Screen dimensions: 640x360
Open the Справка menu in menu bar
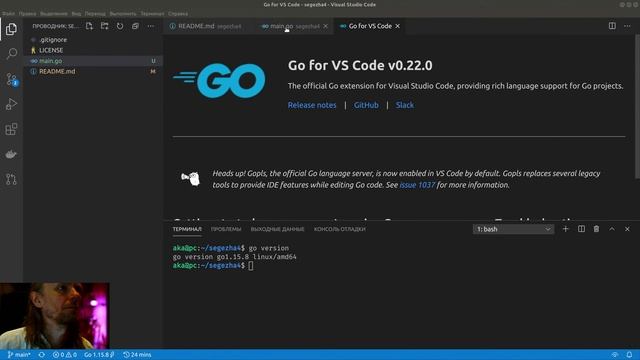178,13
